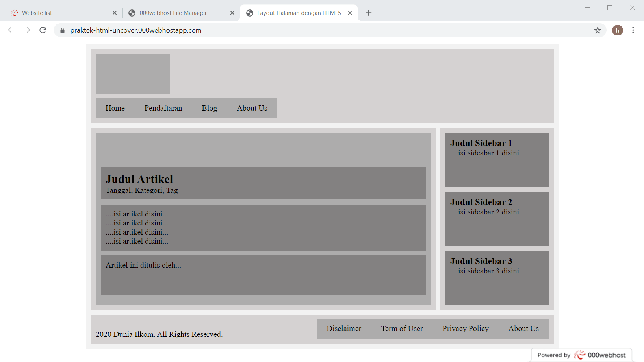
Task: Open the Blog navigation link
Action: (x=210, y=108)
